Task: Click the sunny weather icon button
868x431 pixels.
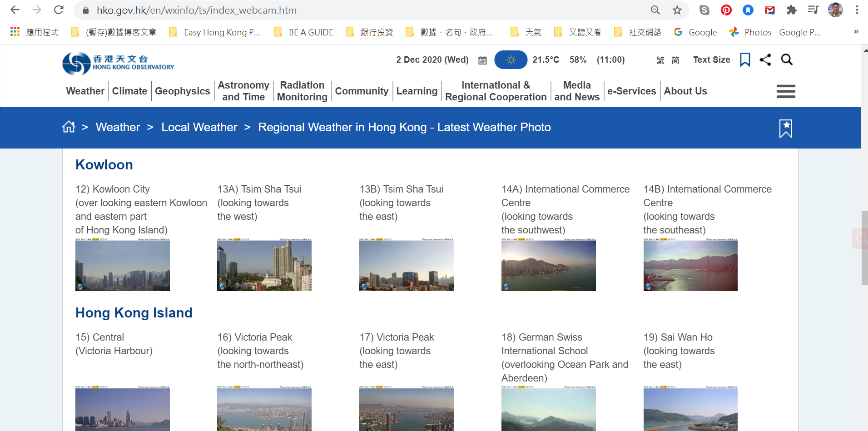Action: point(511,60)
